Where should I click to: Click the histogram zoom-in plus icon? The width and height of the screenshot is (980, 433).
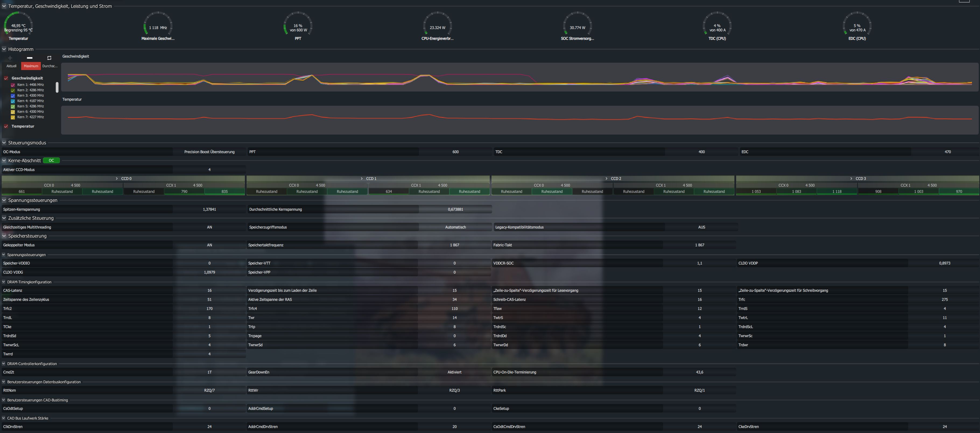[x=10, y=58]
